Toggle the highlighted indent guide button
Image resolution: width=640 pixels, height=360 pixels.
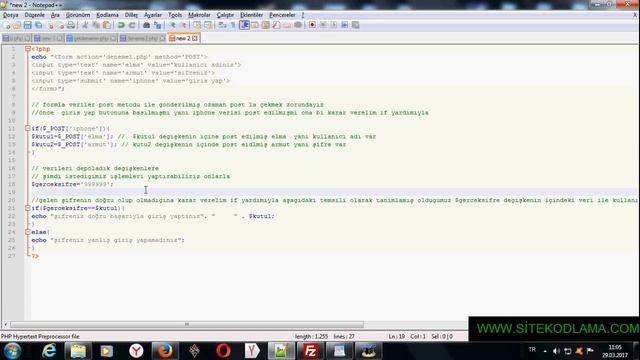[244, 25]
